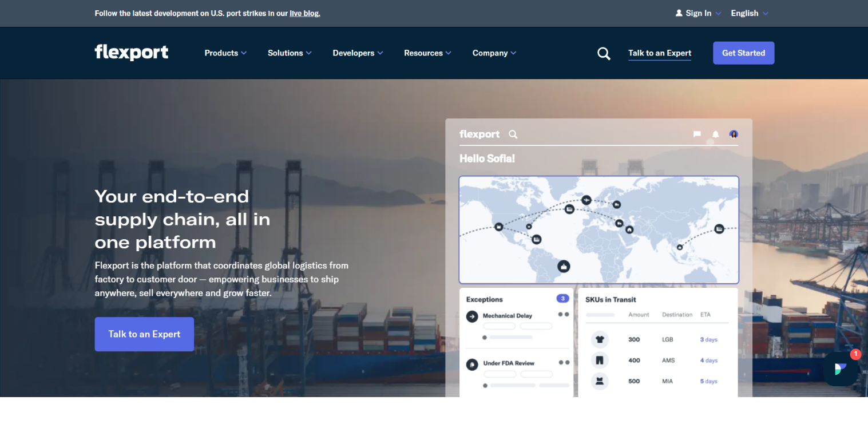Screen dimensions: 868x424
Task: Click the Exceptions count badge 3
Action: point(562,299)
